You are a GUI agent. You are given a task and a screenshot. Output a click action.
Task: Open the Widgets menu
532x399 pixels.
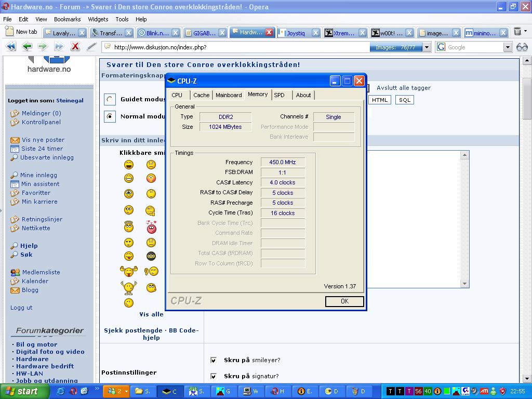[x=98, y=19]
